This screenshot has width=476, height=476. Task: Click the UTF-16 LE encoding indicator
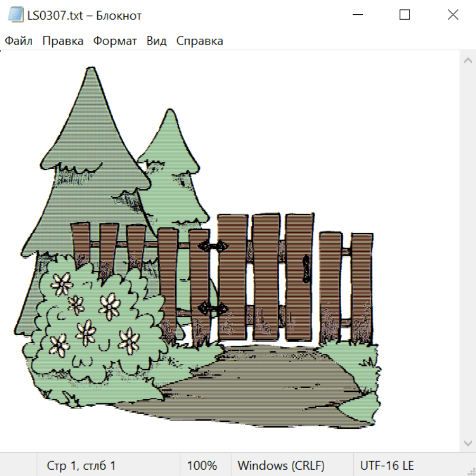[x=387, y=466]
